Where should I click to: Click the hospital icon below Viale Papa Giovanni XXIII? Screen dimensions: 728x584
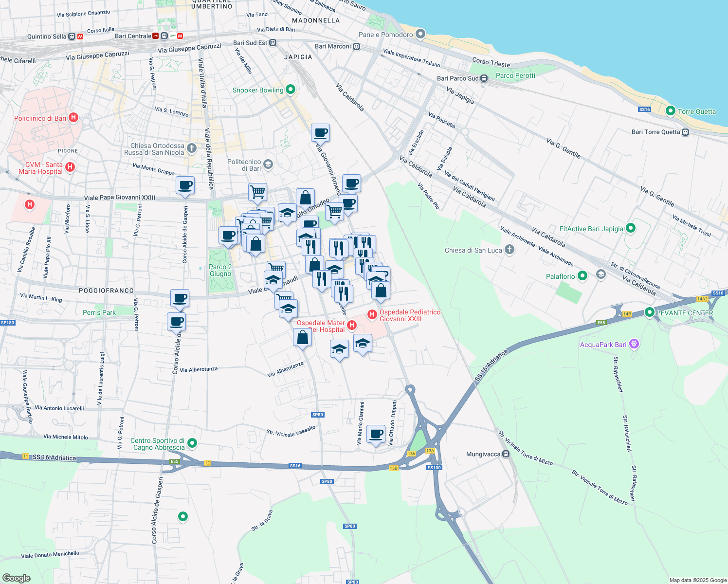click(x=30, y=204)
